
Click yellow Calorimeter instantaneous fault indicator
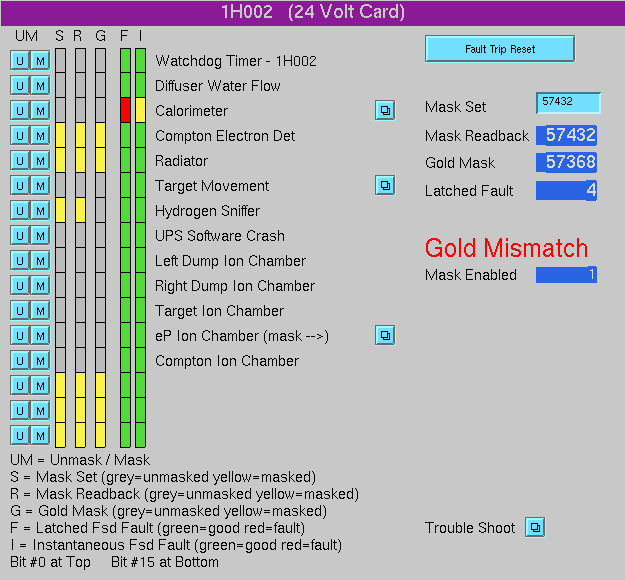pyautogui.click(x=140, y=110)
